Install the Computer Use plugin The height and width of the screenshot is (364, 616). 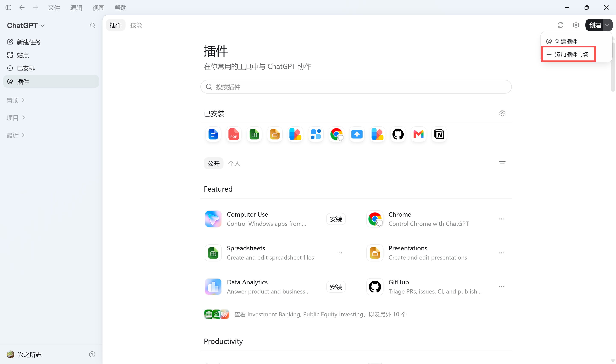(x=336, y=219)
